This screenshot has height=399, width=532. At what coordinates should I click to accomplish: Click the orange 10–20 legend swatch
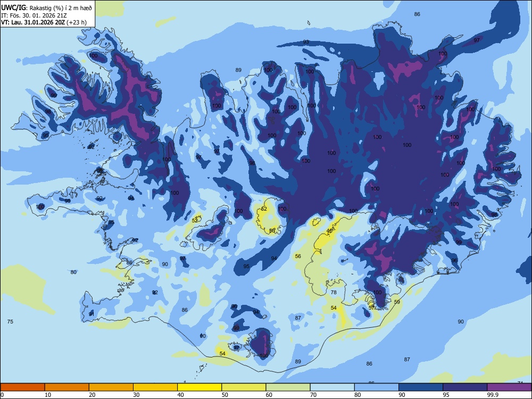(x=67, y=387)
